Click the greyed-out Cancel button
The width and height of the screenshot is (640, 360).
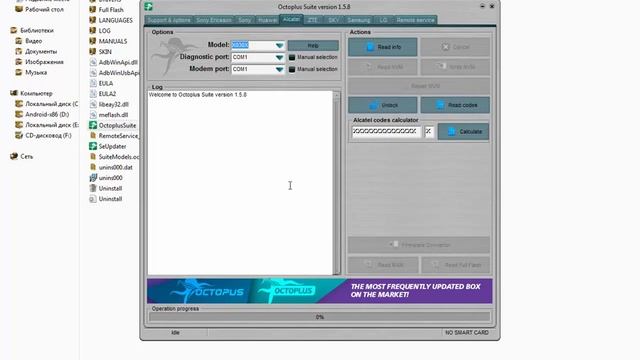[x=455, y=47]
